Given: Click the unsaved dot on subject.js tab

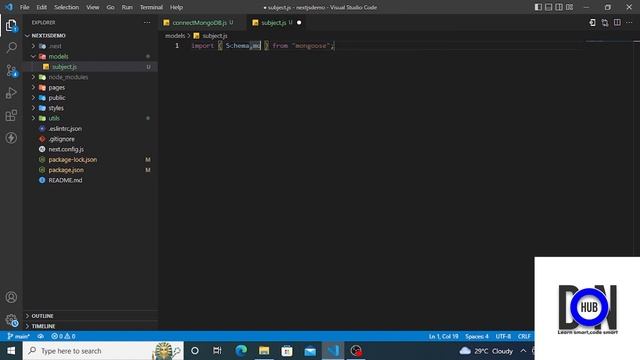Looking at the screenshot, I should tap(299, 22).
